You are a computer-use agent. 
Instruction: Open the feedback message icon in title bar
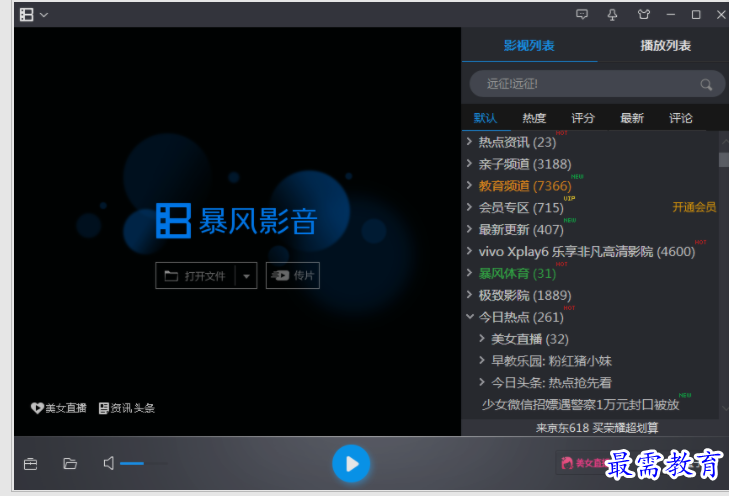[x=582, y=14]
